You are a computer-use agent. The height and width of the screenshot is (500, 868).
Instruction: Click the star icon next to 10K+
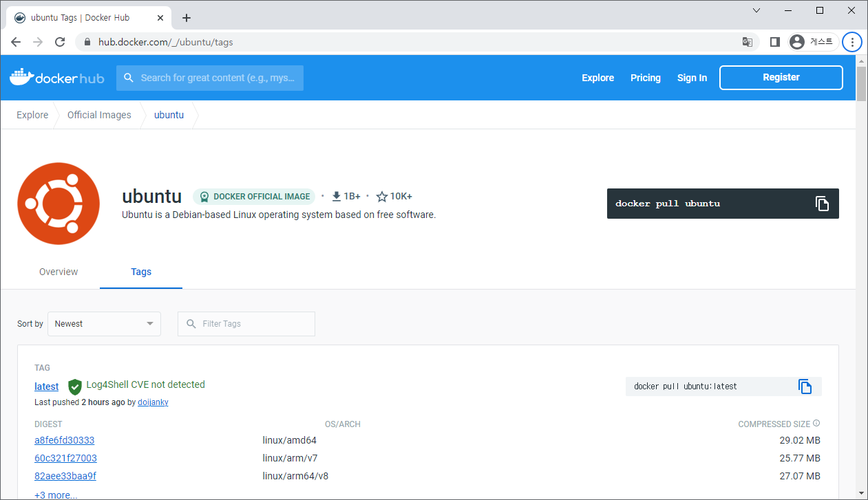pyautogui.click(x=382, y=197)
